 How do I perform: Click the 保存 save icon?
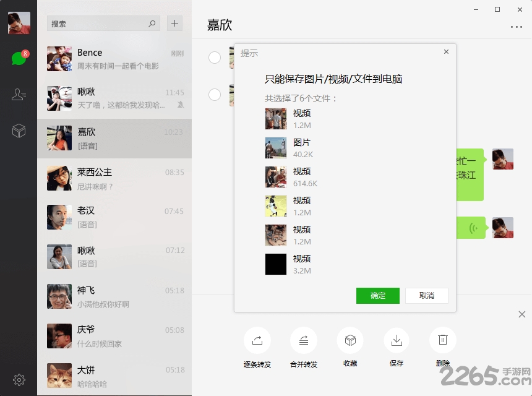(396, 339)
